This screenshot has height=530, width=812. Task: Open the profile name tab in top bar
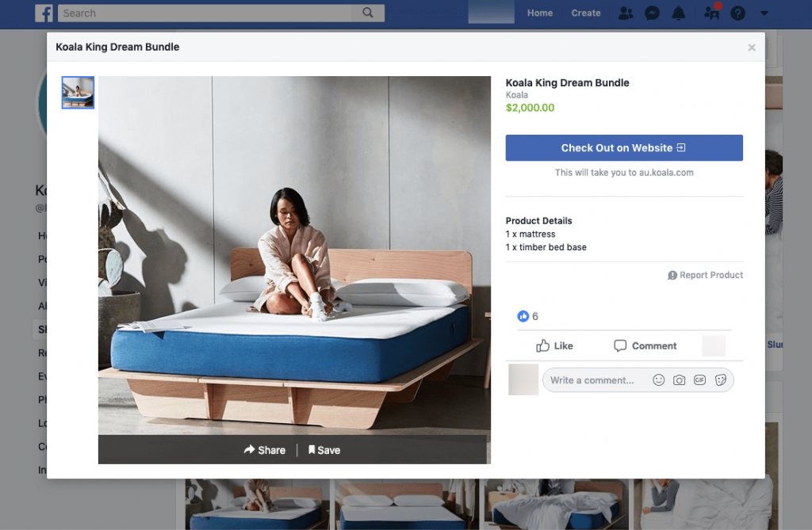tap(491, 13)
